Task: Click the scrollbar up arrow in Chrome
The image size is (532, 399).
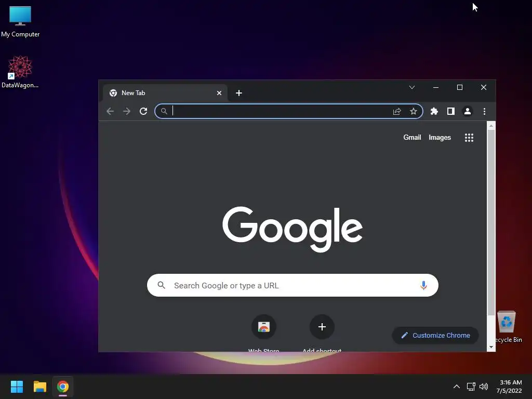Action: click(x=491, y=126)
